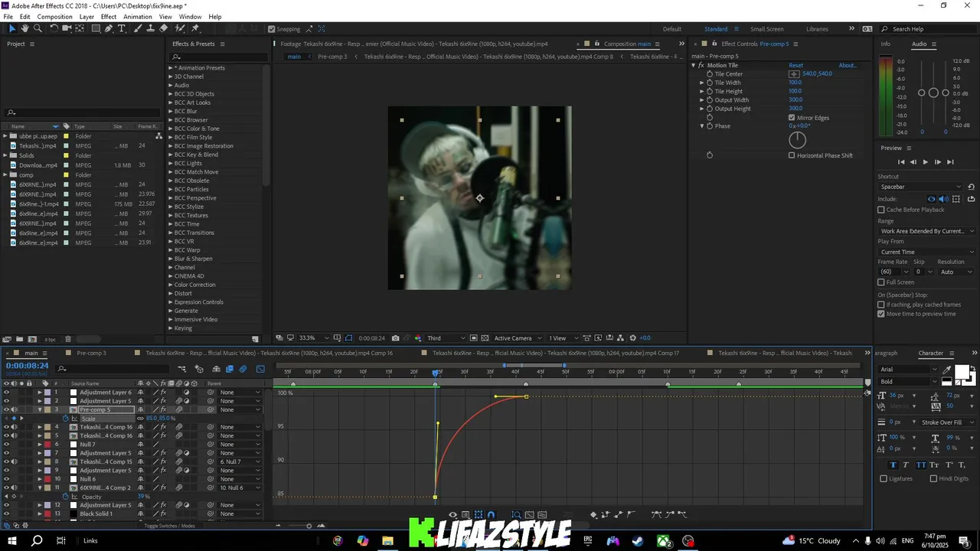The image size is (980, 551).
Task: Click the About link in Effect Controls
Action: point(848,65)
